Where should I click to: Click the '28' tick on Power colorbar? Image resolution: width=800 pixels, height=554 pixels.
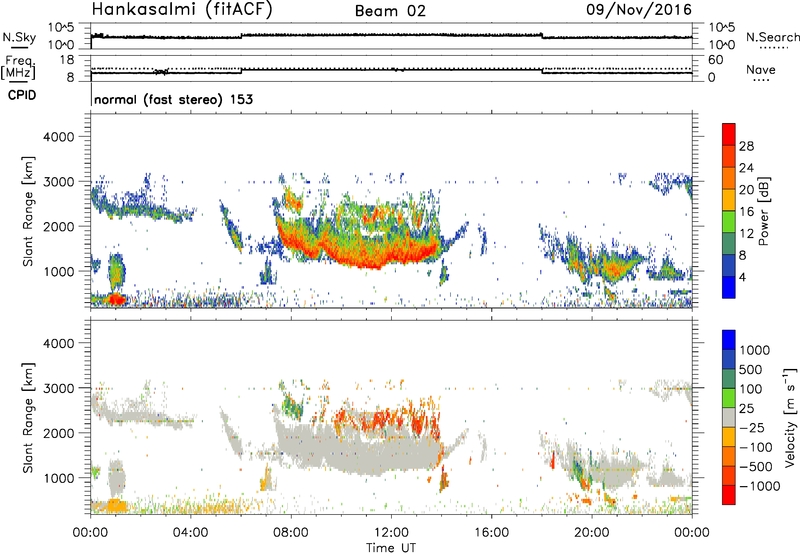[x=746, y=146]
